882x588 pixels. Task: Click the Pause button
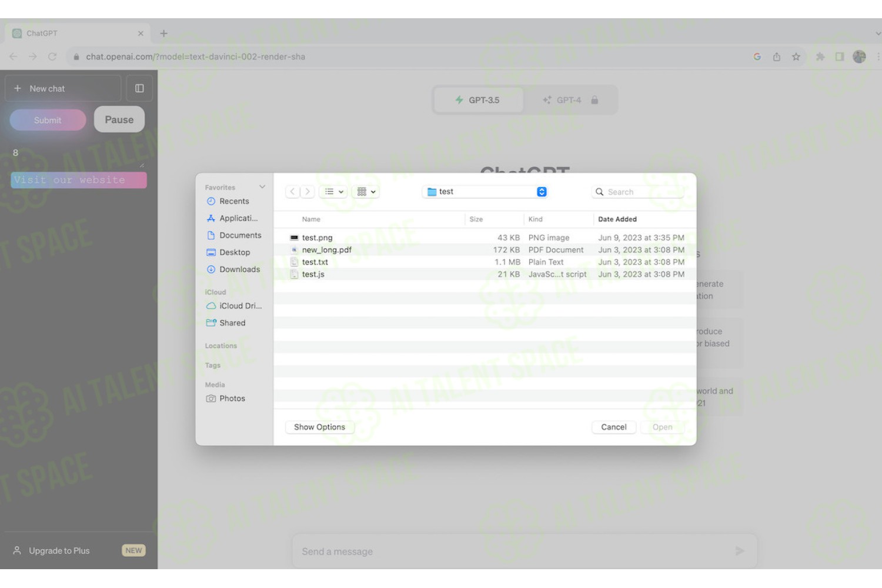119,119
